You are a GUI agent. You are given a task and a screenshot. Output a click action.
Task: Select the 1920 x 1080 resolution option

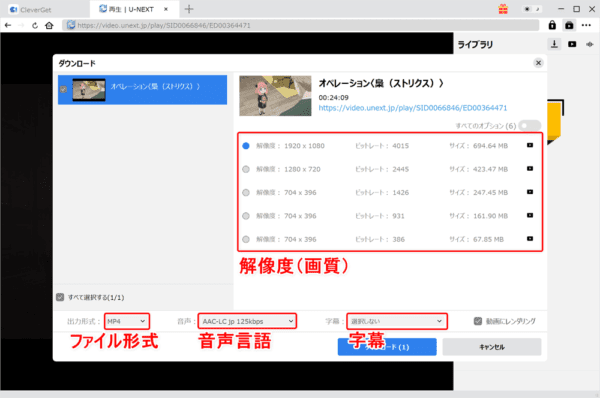coord(246,146)
